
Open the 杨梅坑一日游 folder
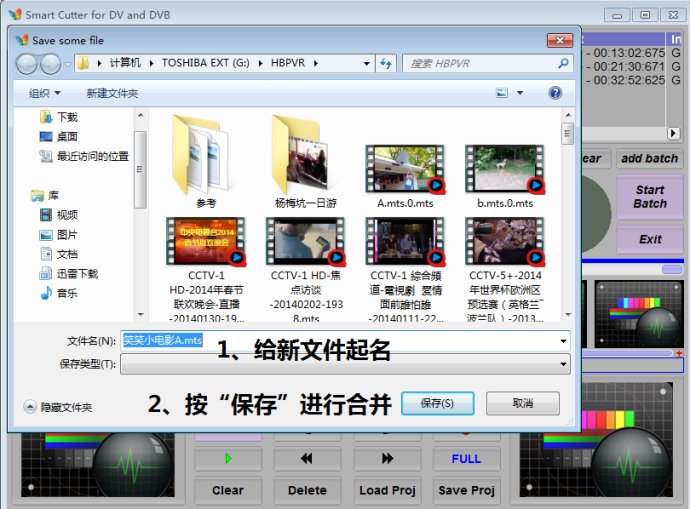point(305,161)
